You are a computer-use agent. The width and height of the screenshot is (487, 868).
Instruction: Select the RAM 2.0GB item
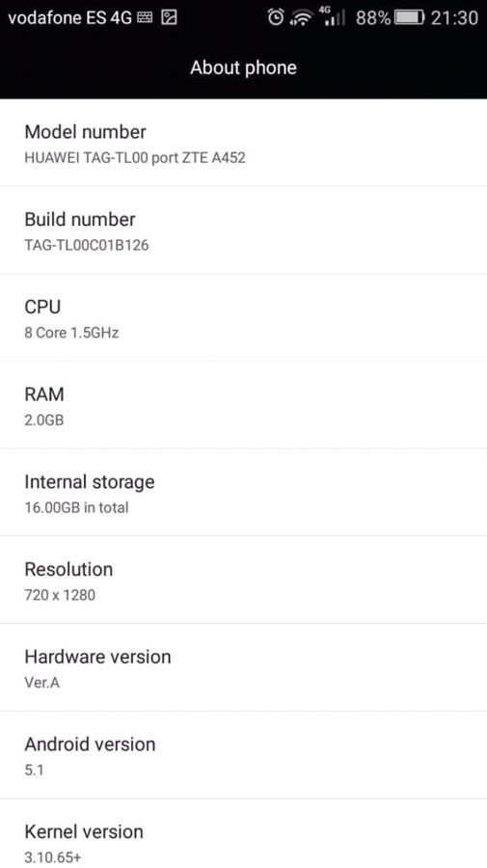tap(243, 405)
